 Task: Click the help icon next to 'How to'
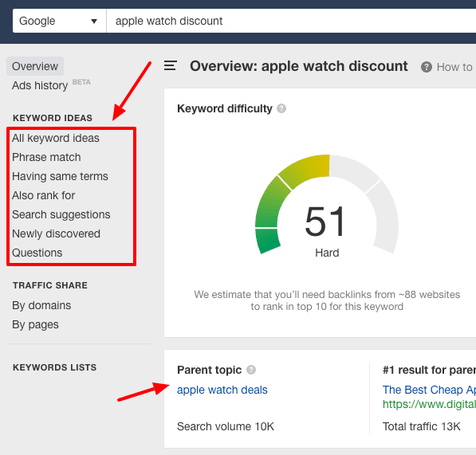click(x=427, y=67)
